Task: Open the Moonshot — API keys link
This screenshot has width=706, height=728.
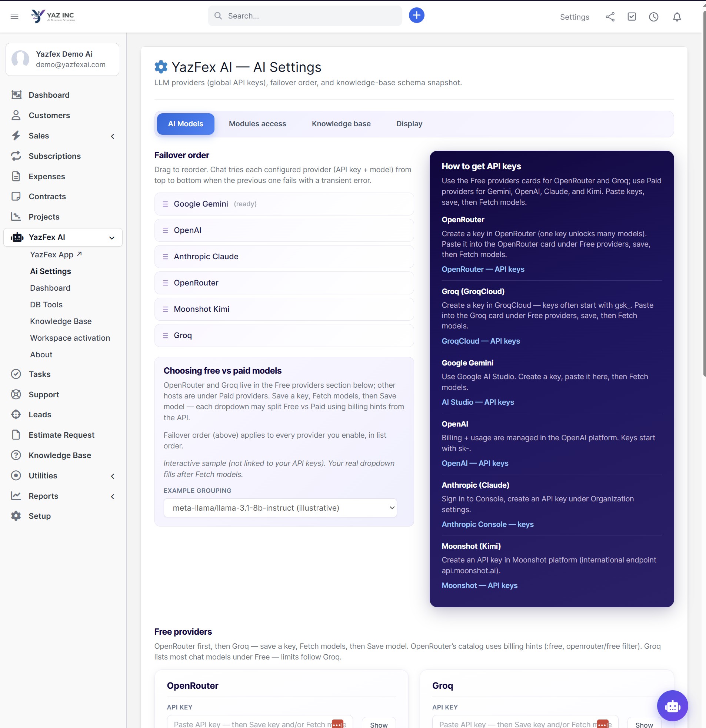Action: coord(479,585)
